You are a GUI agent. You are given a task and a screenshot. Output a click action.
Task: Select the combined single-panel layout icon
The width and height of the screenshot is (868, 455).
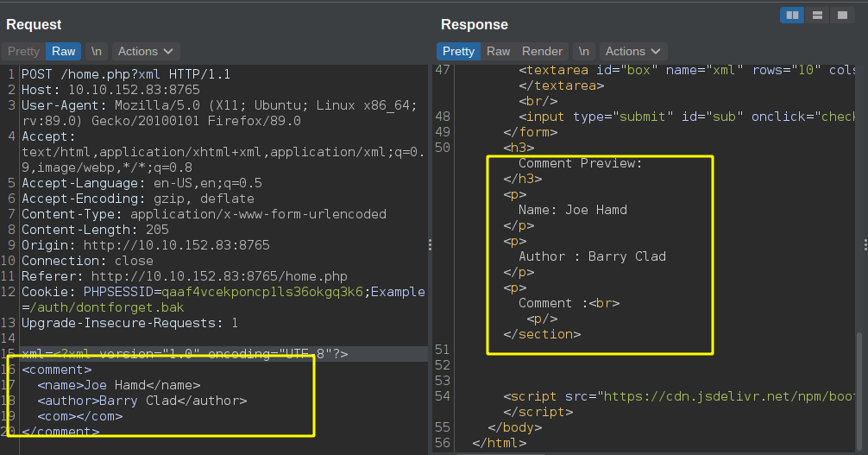coord(842,16)
